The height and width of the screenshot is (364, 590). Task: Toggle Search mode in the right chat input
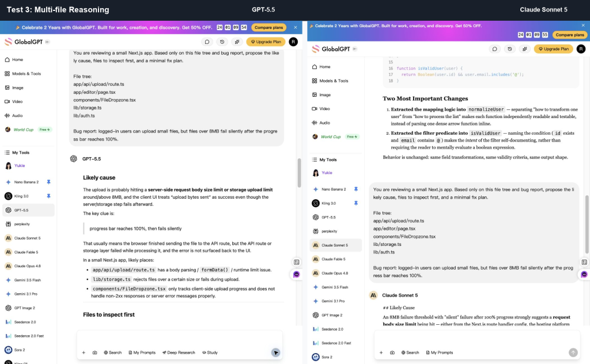(410, 352)
